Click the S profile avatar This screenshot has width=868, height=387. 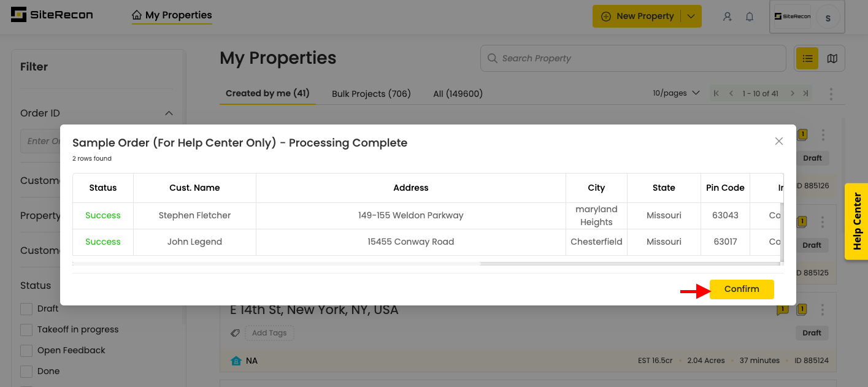coord(828,18)
